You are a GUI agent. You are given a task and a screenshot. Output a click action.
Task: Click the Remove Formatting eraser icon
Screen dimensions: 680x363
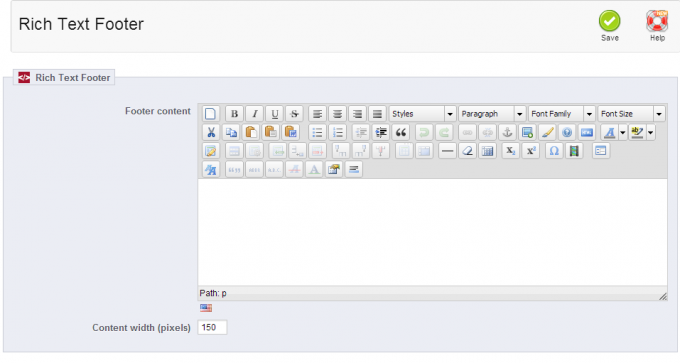tap(468, 151)
